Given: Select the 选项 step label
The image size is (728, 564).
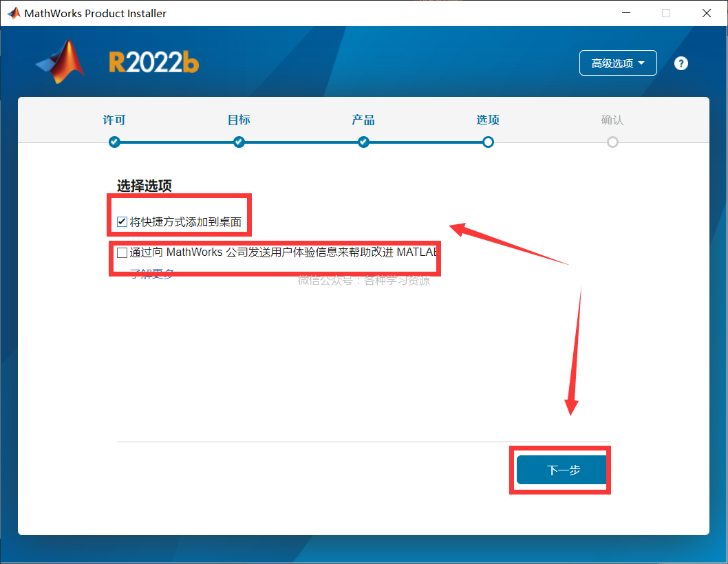Looking at the screenshot, I should click(x=488, y=120).
